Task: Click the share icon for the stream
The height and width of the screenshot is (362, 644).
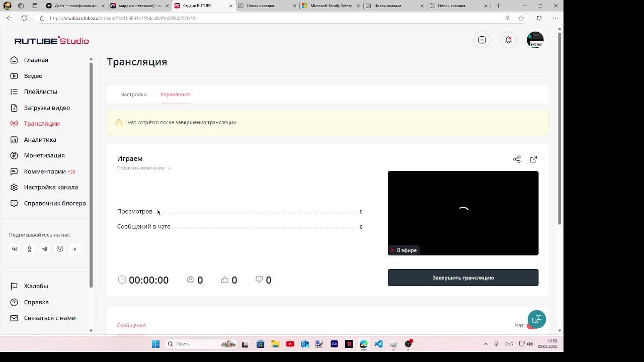Action: click(517, 159)
